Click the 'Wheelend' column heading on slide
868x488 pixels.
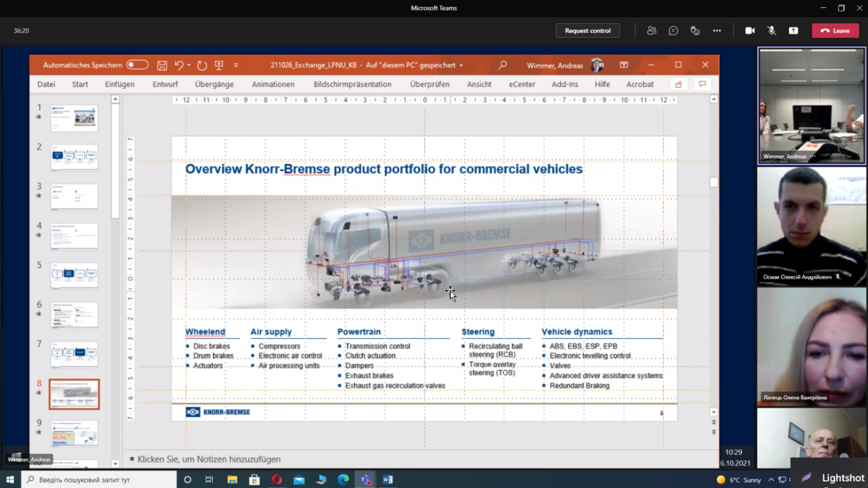click(205, 332)
